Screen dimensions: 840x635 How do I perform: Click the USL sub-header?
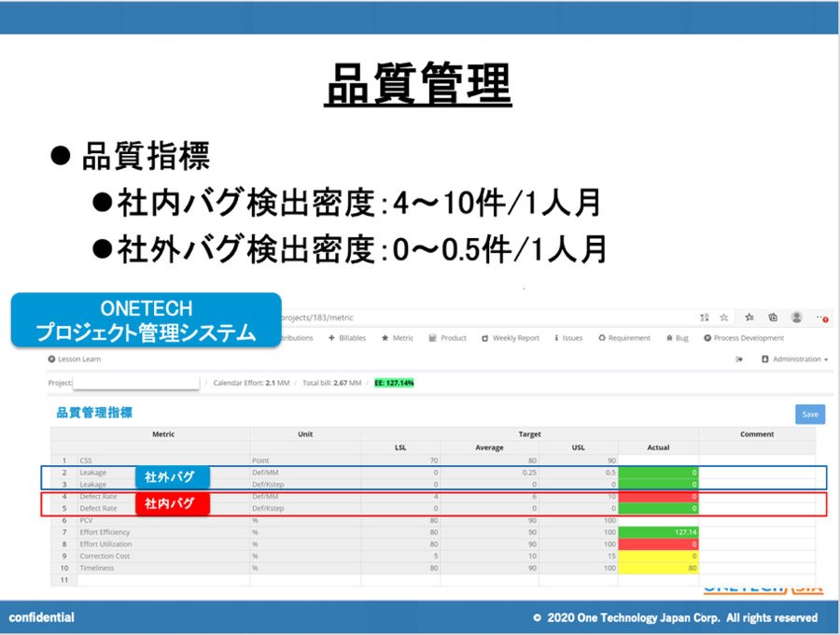point(578,447)
